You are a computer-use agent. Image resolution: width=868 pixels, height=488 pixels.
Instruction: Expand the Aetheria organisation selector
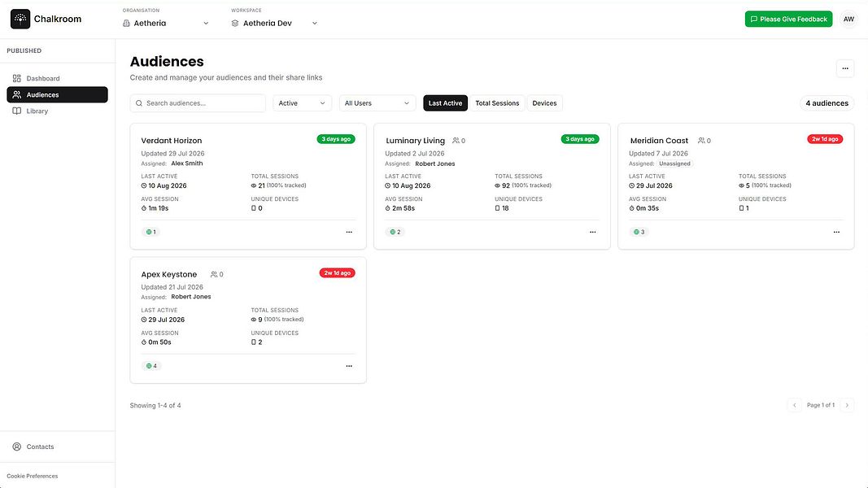[x=165, y=24]
